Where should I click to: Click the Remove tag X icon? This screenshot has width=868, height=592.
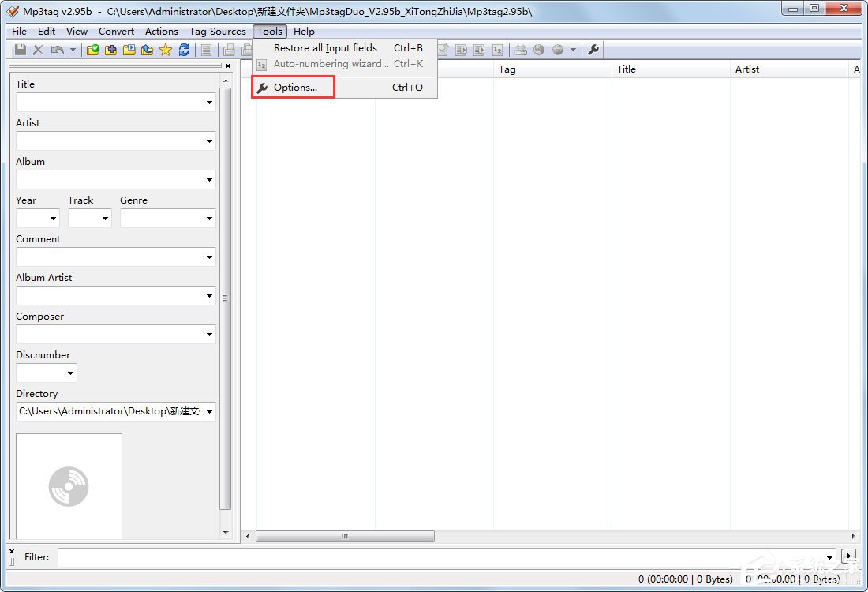click(x=38, y=50)
